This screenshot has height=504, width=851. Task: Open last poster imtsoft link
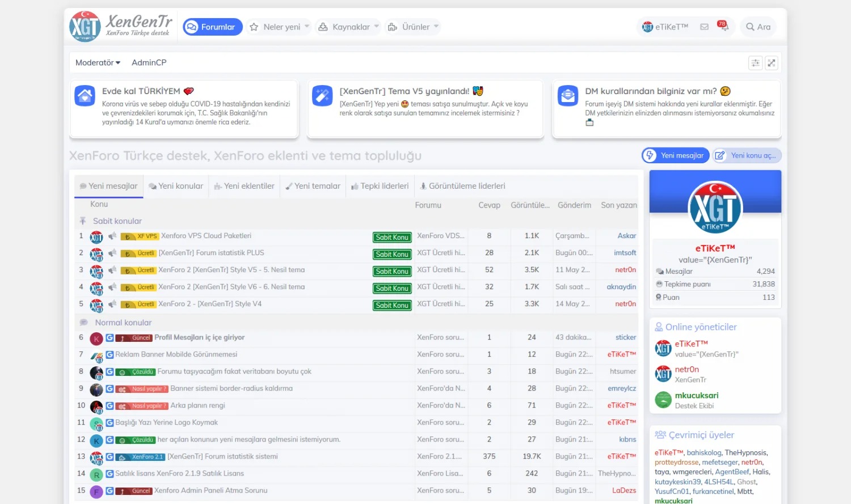point(625,253)
